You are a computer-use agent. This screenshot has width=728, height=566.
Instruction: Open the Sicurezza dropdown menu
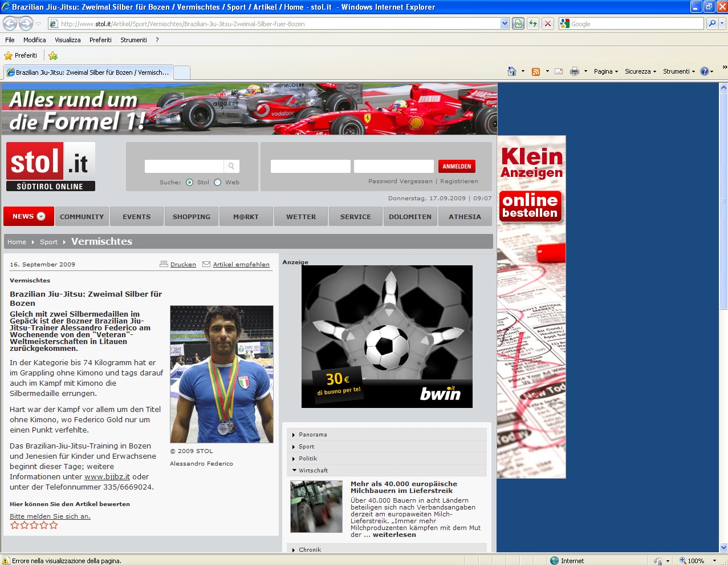(x=640, y=71)
